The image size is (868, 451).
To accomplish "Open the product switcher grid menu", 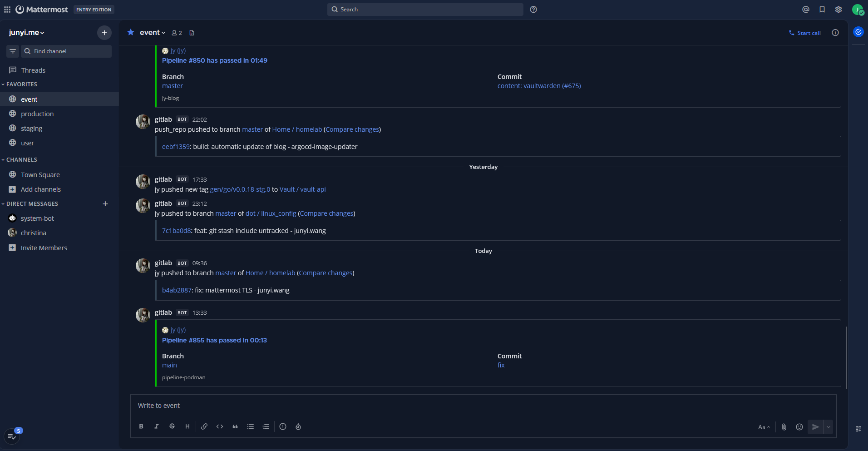I will click(x=7, y=10).
